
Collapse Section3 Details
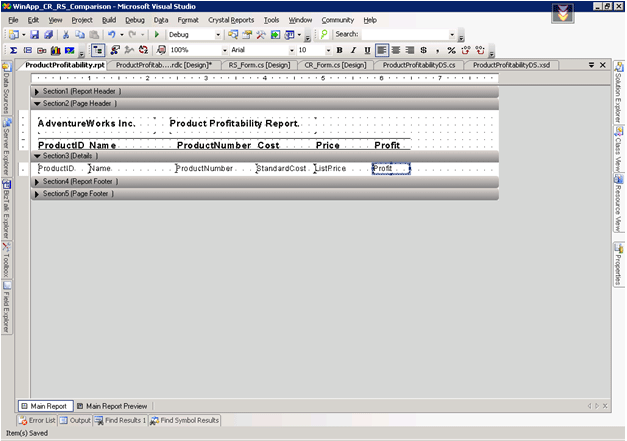point(37,156)
